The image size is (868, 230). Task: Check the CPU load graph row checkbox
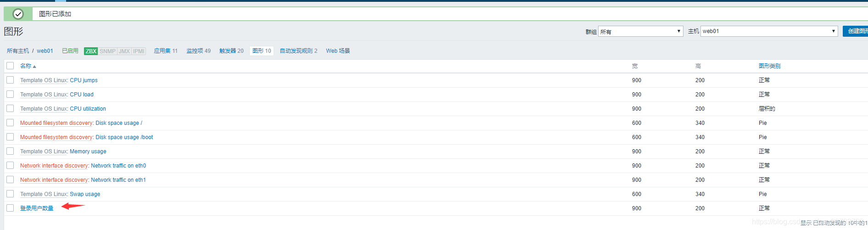pos(10,94)
